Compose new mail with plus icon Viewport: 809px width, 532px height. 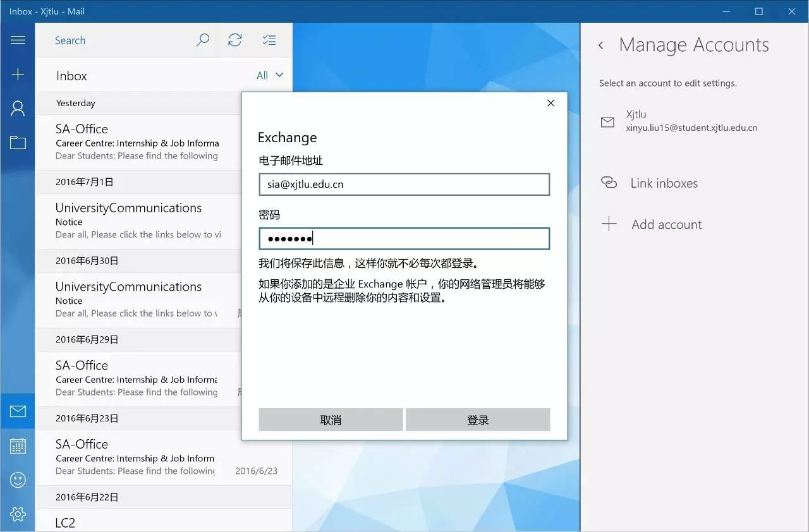click(x=18, y=75)
